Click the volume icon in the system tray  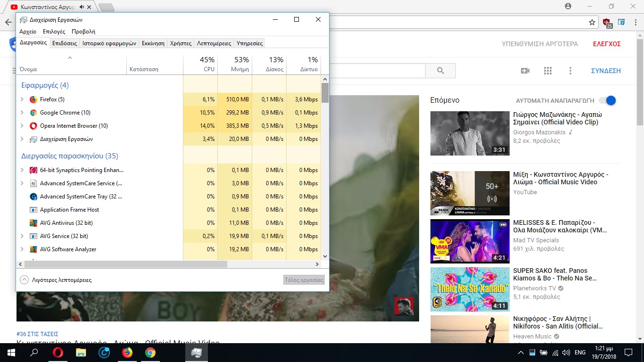566,353
